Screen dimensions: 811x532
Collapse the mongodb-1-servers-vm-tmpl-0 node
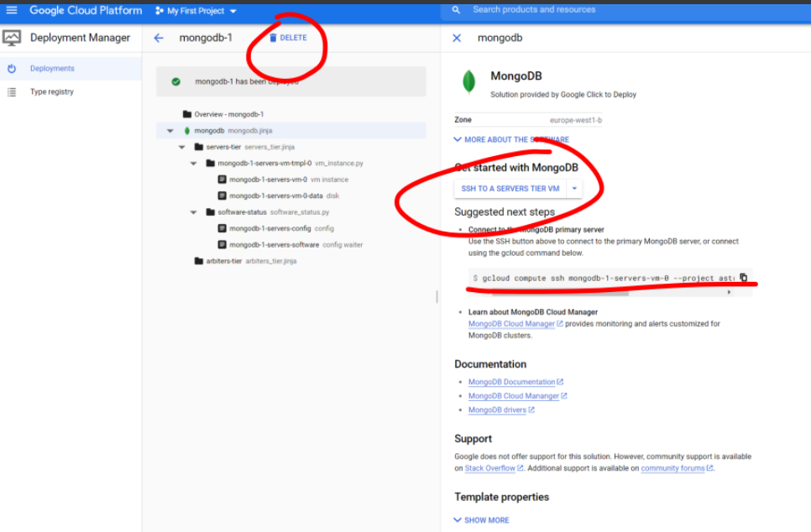193,164
